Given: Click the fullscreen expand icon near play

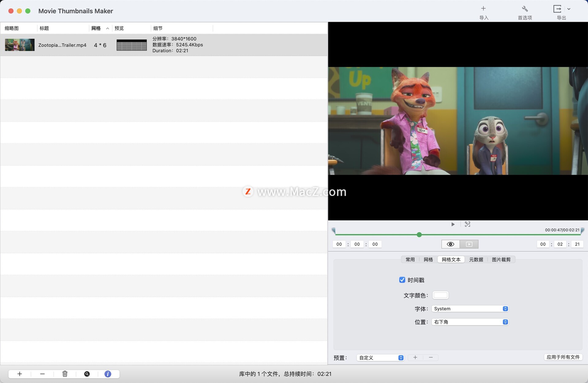Looking at the screenshot, I should tap(467, 224).
